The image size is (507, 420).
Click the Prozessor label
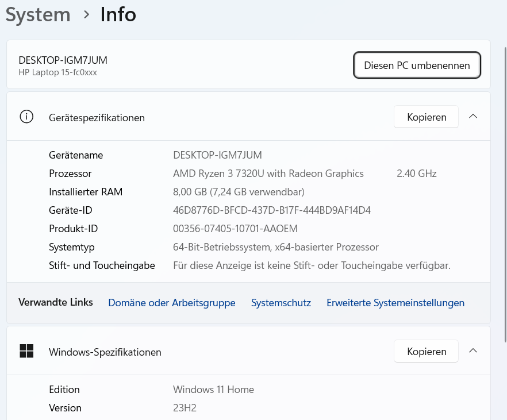70,174
